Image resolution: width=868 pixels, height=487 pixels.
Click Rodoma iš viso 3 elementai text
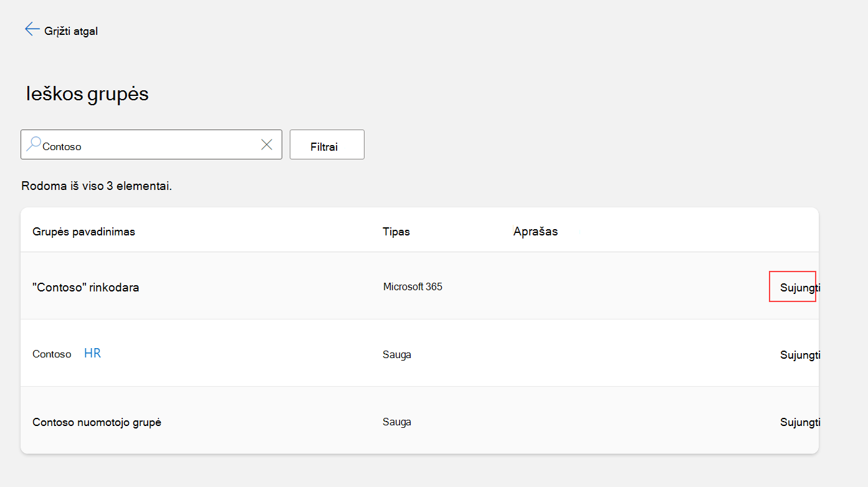[97, 186]
